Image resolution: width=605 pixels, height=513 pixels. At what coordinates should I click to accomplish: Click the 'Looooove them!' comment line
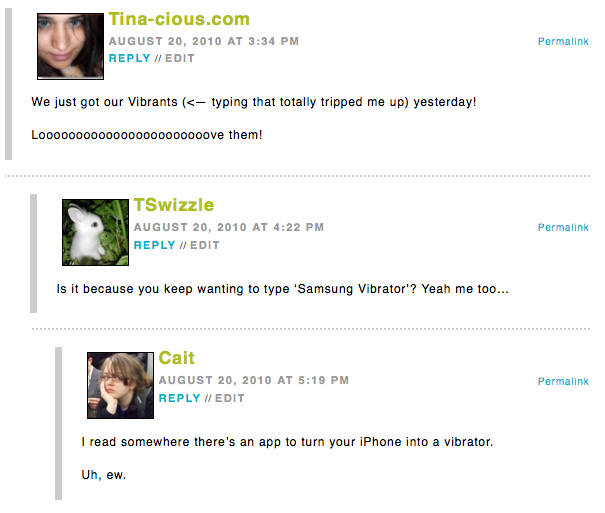(x=147, y=135)
